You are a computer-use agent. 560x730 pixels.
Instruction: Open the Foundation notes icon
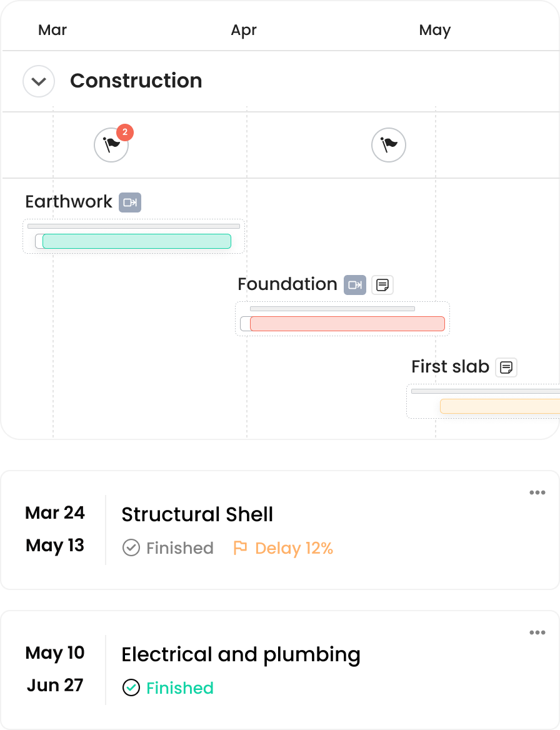pos(382,285)
